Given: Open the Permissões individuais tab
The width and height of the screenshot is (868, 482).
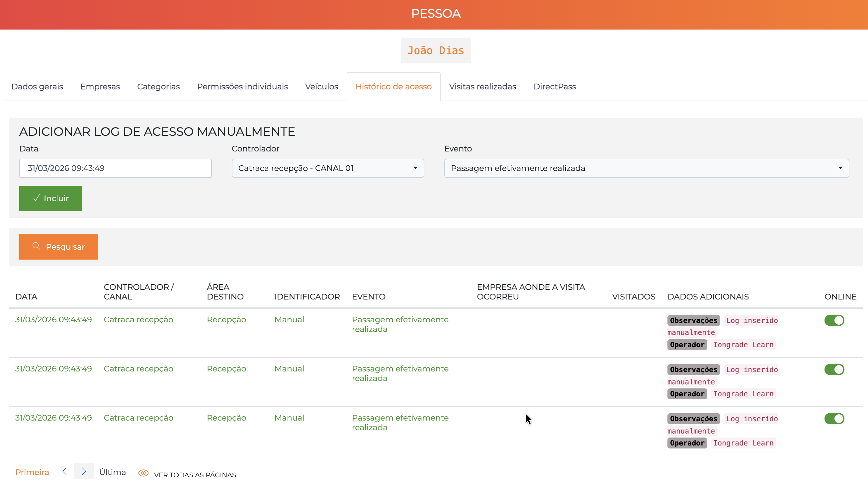Looking at the screenshot, I should pos(242,87).
